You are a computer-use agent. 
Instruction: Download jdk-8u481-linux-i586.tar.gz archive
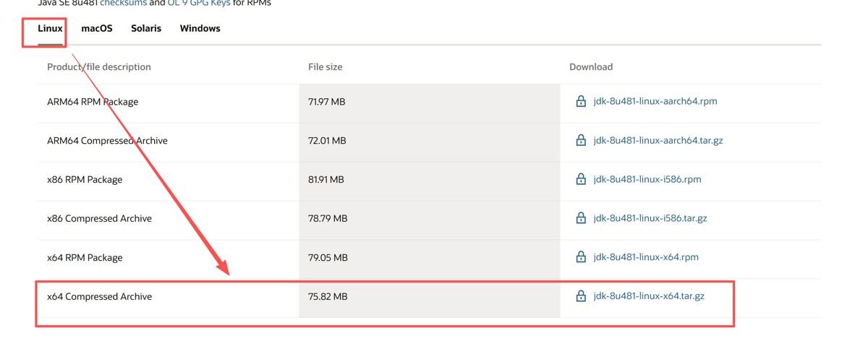tap(650, 218)
